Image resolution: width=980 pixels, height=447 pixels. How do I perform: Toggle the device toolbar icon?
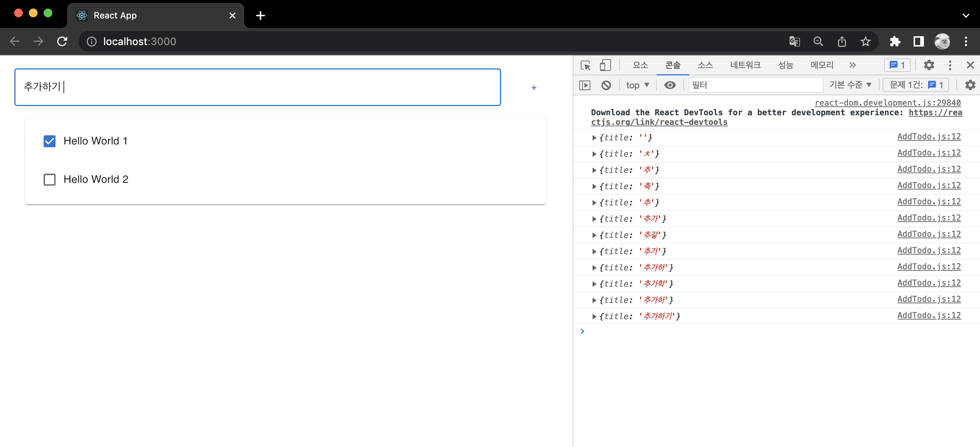(605, 65)
